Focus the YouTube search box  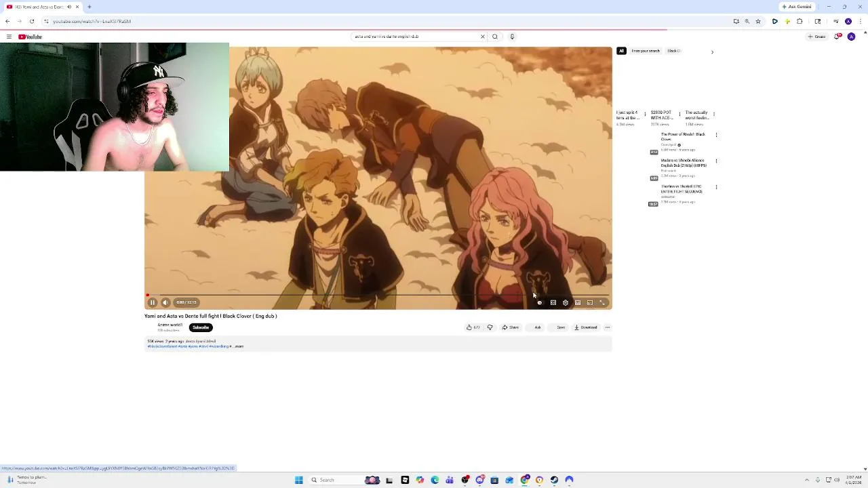[415, 37]
